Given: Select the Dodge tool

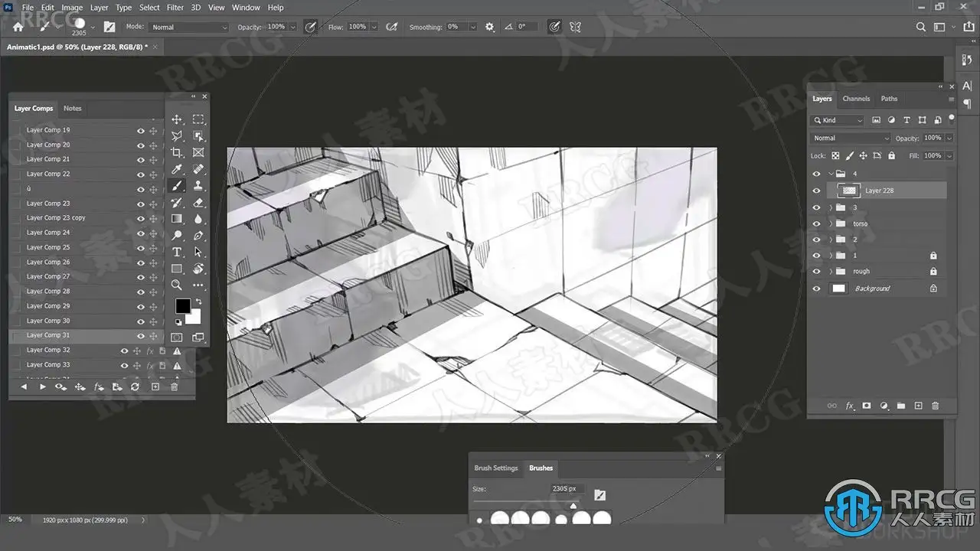Looking at the screenshot, I should [x=177, y=236].
